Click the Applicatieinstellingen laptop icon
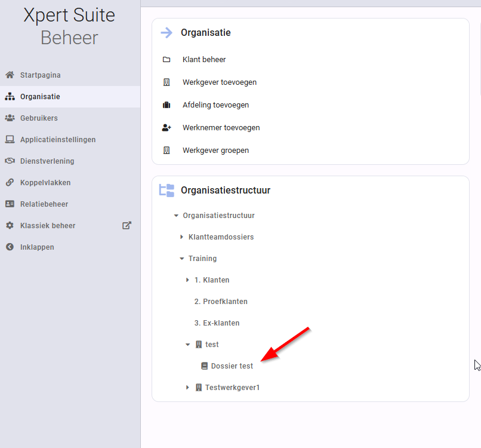 (x=10, y=139)
